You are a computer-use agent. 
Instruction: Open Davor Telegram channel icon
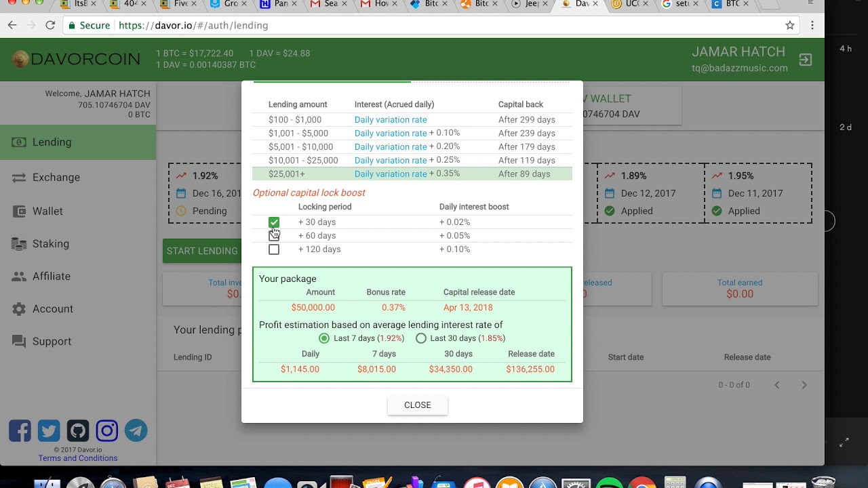136,430
